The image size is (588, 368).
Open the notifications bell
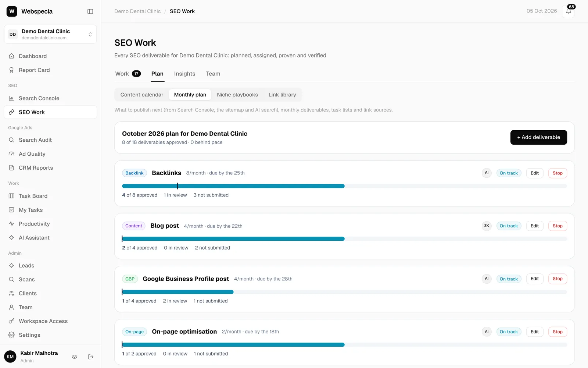(569, 11)
